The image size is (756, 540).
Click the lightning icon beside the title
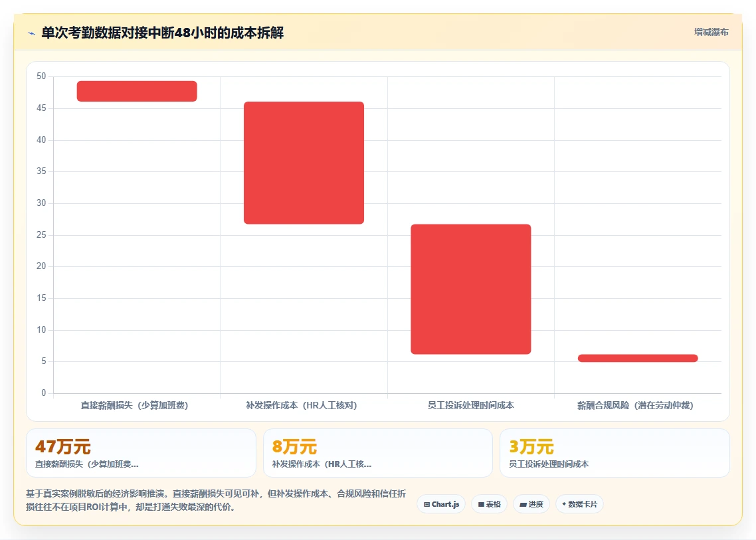pyautogui.click(x=32, y=33)
